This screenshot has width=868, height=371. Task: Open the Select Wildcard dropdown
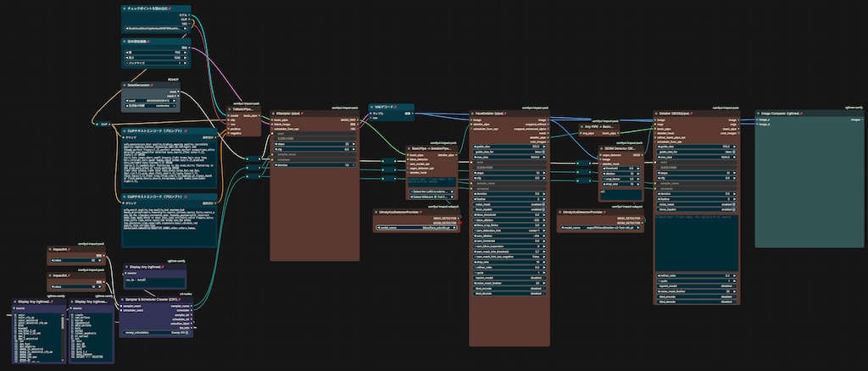pos(432,197)
